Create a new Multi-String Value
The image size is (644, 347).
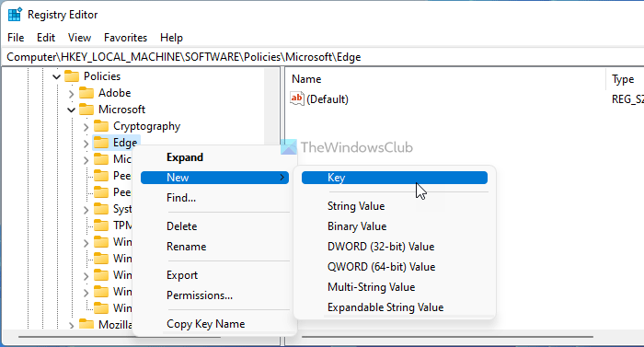pos(395,287)
